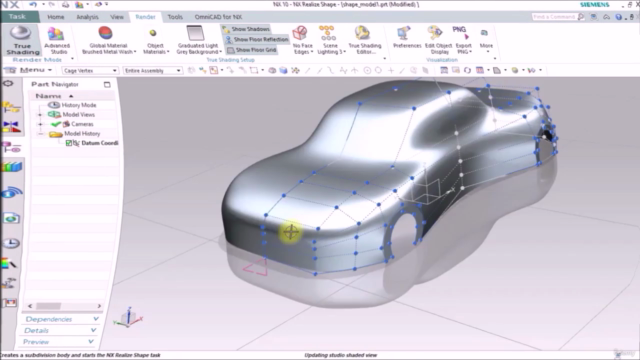The height and width of the screenshot is (360, 640).
Task: Open No Face Edges dropdown
Action: 302,40
